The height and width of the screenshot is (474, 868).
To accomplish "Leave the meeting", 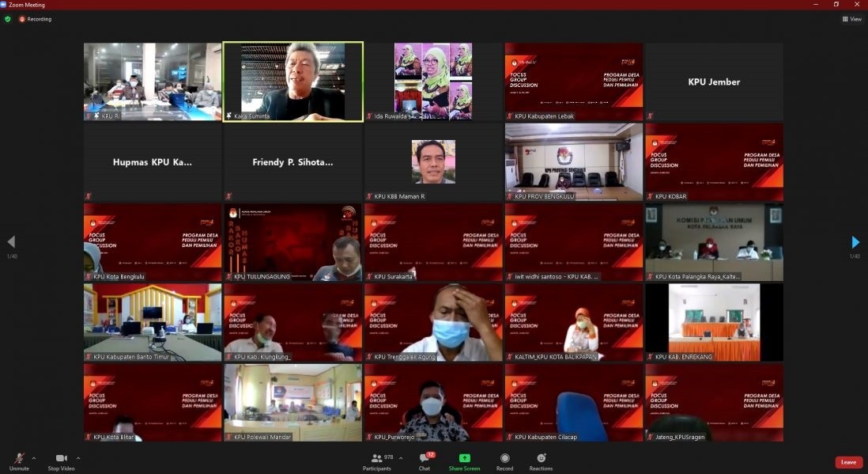I will pyautogui.click(x=848, y=462).
